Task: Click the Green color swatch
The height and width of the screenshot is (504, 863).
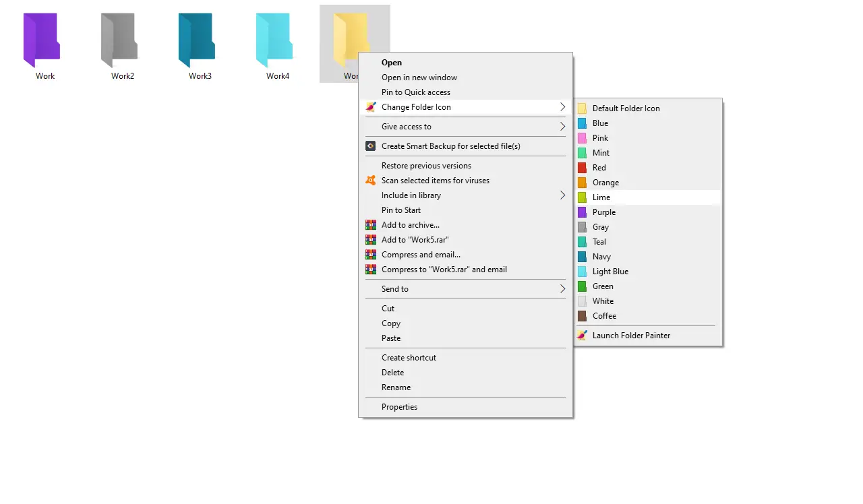Action: click(x=582, y=286)
